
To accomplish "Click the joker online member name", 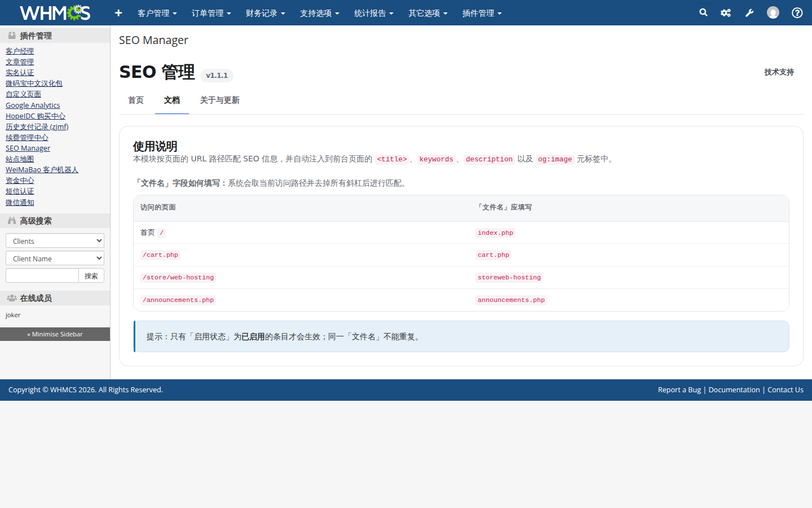I will (x=13, y=315).
